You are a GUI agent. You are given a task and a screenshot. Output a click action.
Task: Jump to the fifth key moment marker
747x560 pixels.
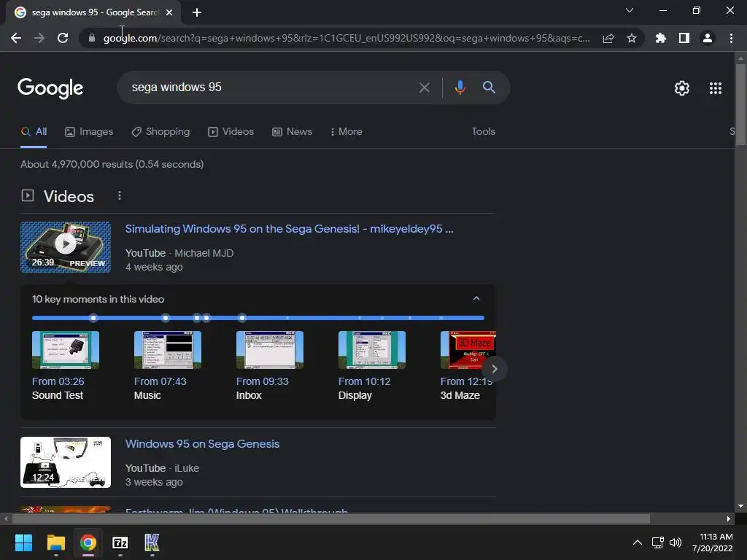(x=242, y=318)
